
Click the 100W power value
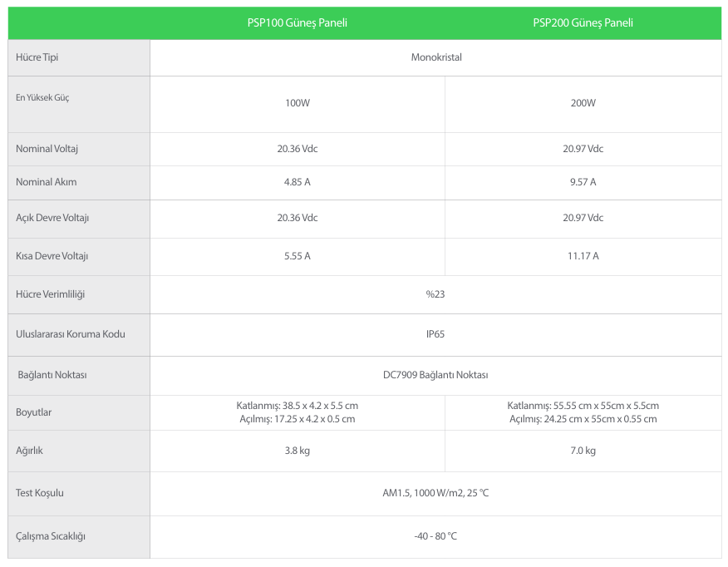coord(298,103)
